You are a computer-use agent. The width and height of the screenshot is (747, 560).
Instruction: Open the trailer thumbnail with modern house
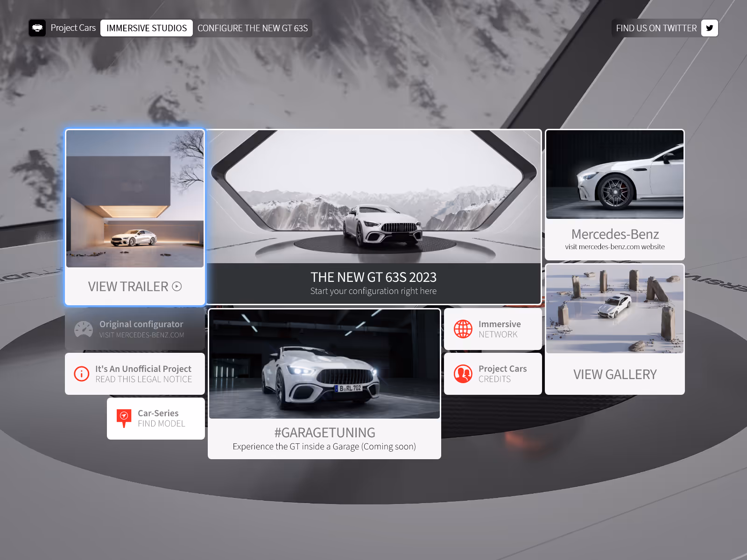(135, 199)
